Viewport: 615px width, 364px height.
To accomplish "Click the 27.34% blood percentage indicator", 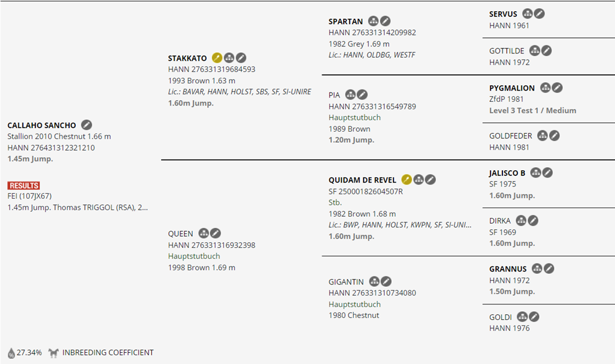I will pyautogui.click(x=25, y=353).
